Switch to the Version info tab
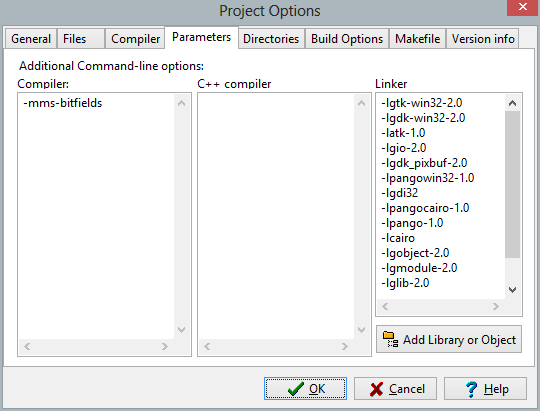The width and height of the screenshot is (540, 411). click(x=483, y=39)
